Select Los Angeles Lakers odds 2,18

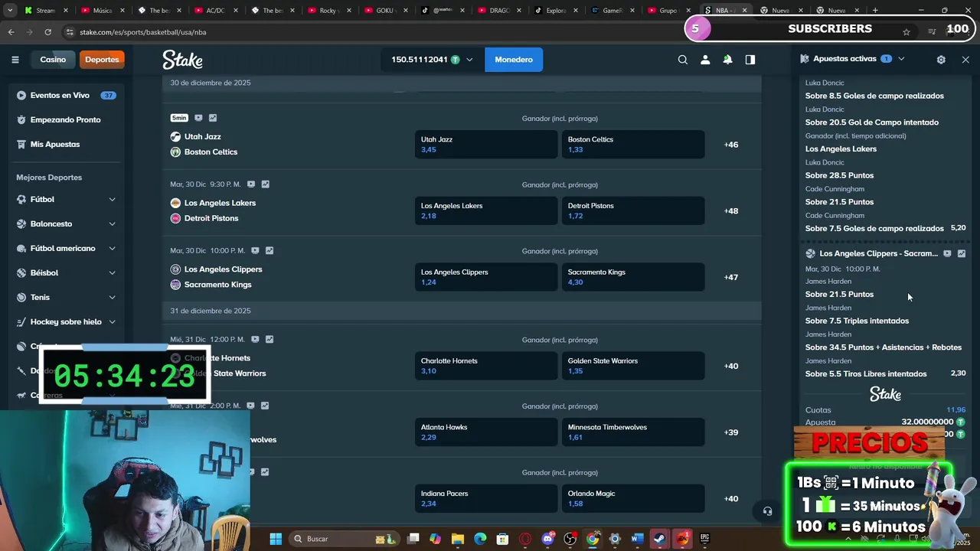[x=486, y=210]
